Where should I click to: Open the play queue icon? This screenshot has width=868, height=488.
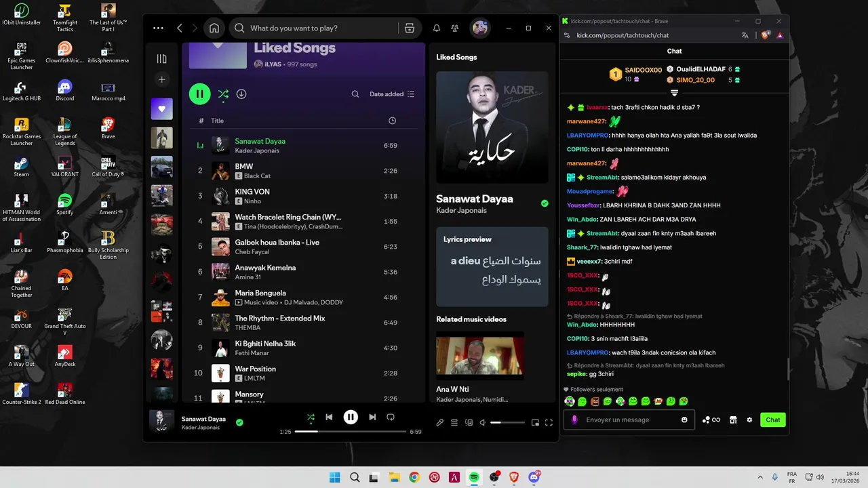(454, 422)
